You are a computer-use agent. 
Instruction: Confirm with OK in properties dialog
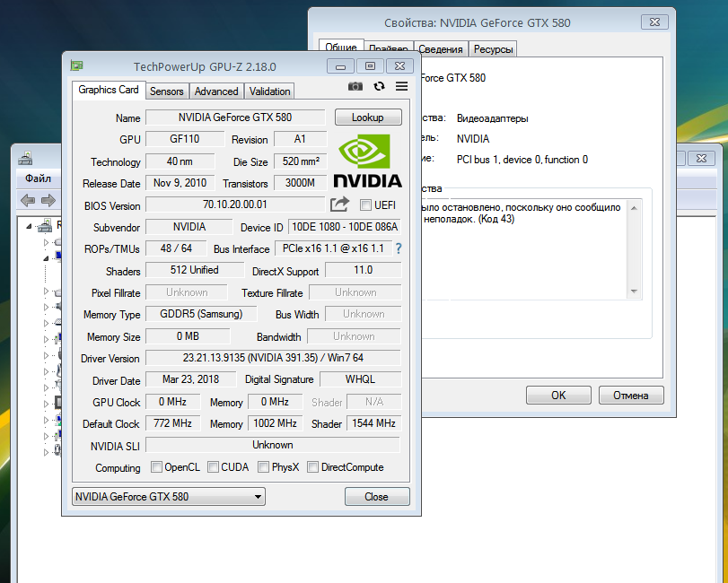[x=558, y=396]
